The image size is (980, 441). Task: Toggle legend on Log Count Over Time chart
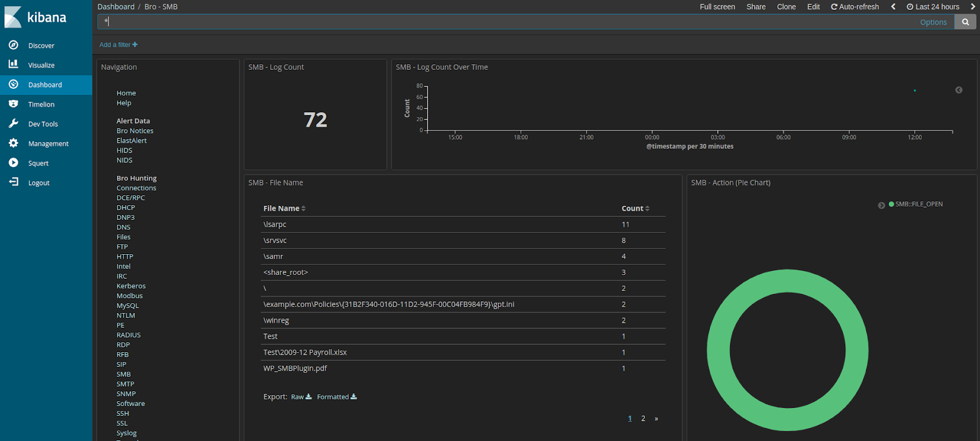(959, 90)
